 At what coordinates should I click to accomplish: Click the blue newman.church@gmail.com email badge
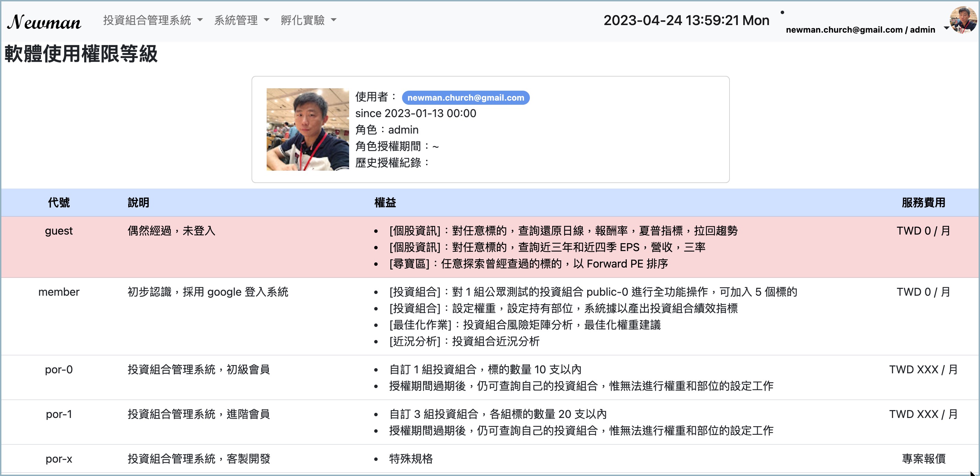pyautogui.click(x=465, y=98)
